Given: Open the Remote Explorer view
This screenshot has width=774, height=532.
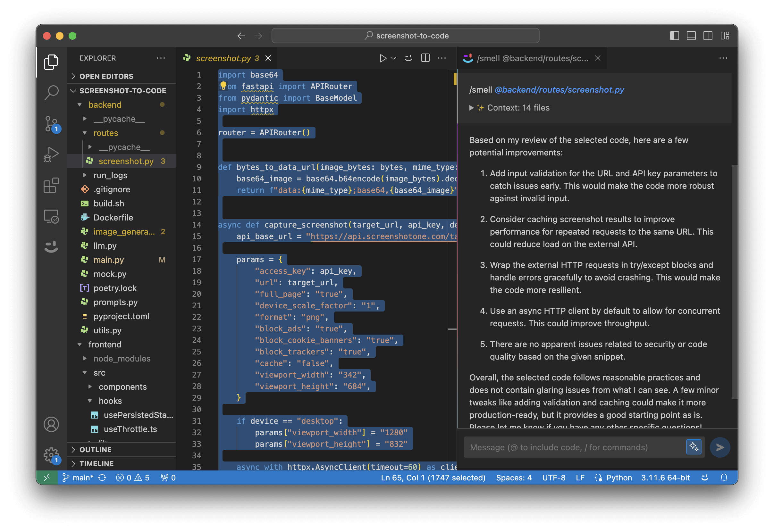Looking at the screenshot, I should click(51, 217).
